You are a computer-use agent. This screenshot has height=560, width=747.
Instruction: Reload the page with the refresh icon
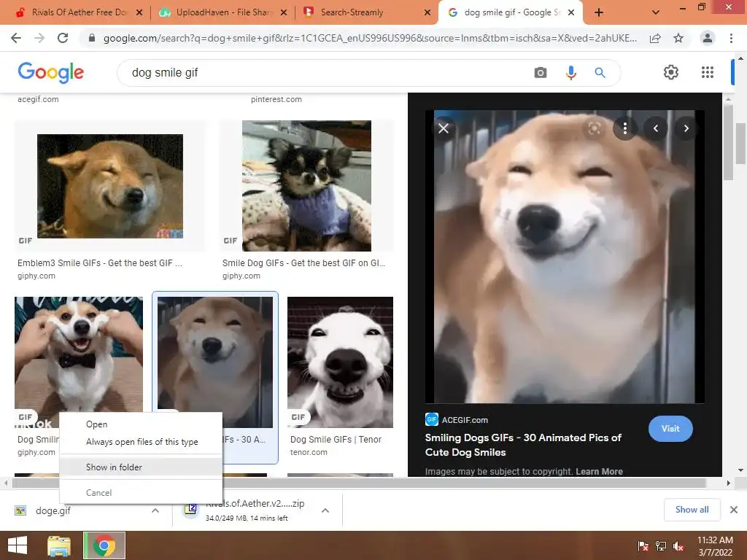tap(63, 38)
